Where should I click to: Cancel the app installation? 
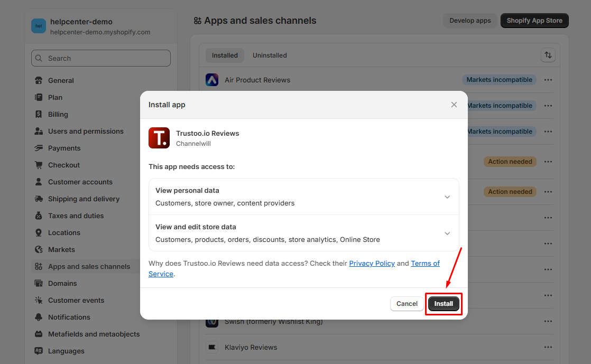(407, 304)
